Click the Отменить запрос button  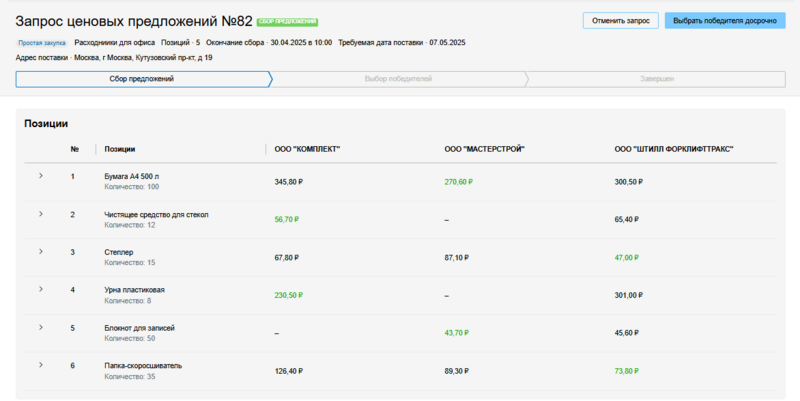[x=621, y=20]
